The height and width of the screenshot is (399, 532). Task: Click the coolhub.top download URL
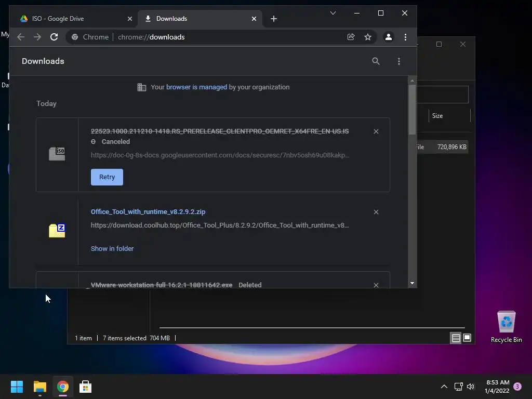point(220,225)
